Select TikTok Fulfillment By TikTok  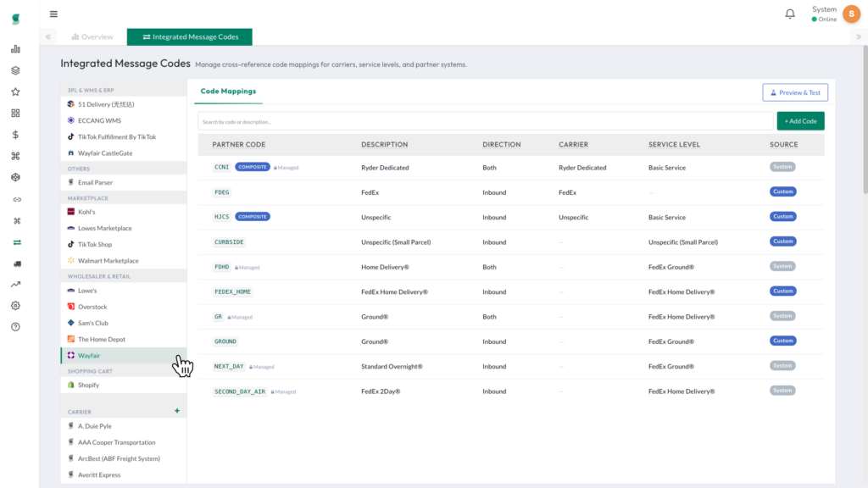click(x=124, y=136)
